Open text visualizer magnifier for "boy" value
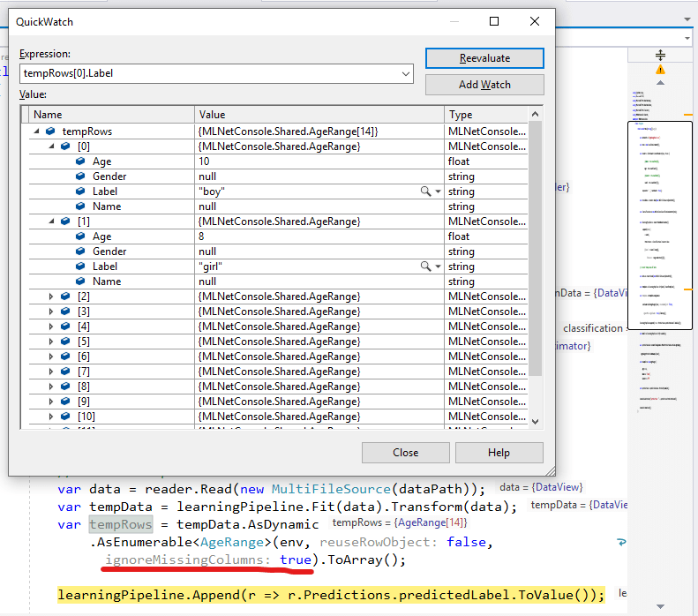This screenshot has width=698, height=616. pos(425,192)
